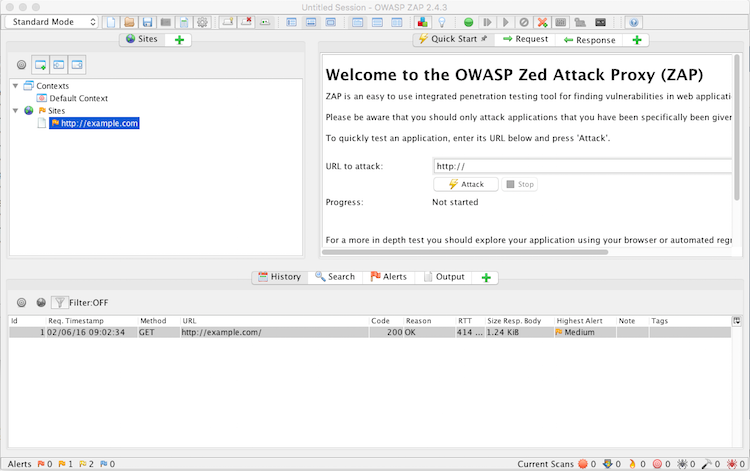Add a tab next to Sites with green plus

coord(179,40)
